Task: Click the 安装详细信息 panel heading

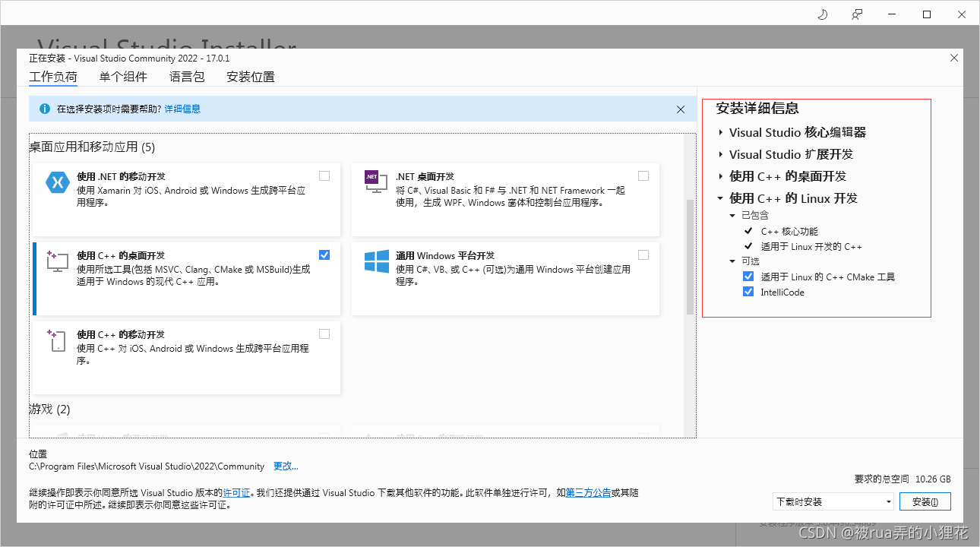Action: (757, 108)
